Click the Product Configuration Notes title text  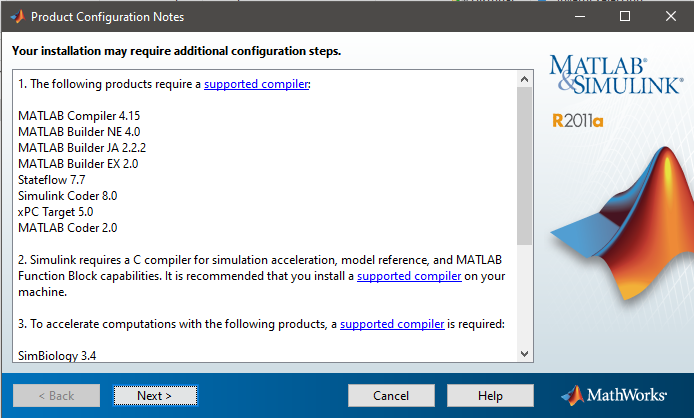pos(107,17)
